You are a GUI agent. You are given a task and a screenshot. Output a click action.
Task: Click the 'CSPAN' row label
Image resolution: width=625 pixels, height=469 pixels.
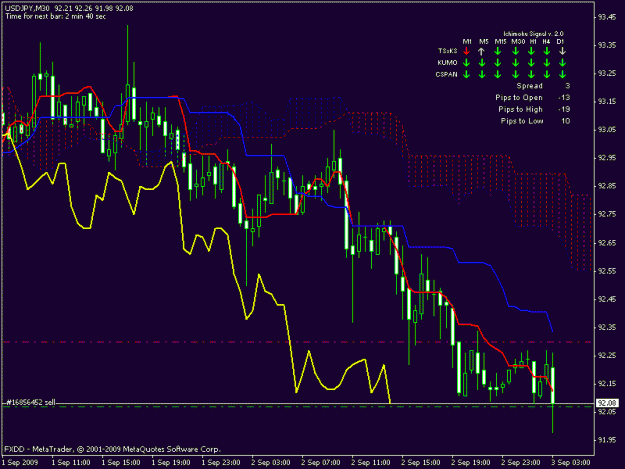pos(446,75)
